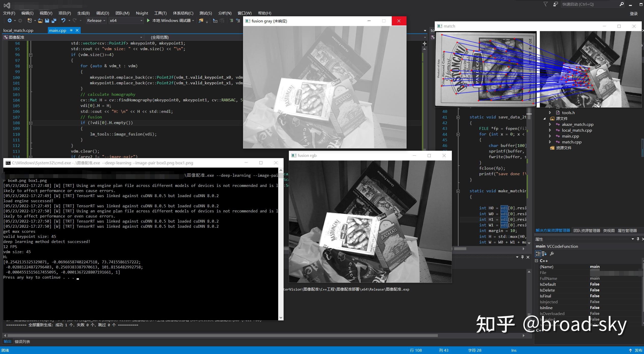Image resolution: width=644 pixels, height=354 pixels.
Task: Expand the local_match.cpp tree node
Action: [x=550, y=130]
